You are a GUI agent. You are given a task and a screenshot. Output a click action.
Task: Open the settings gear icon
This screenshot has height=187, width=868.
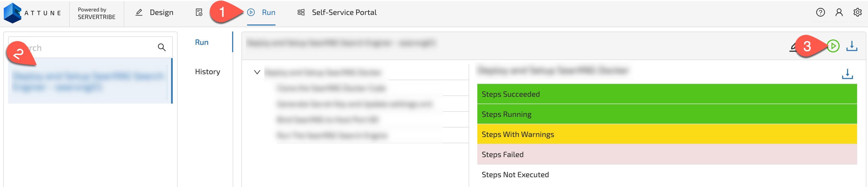pyautogui.click(x=858, y=13)
